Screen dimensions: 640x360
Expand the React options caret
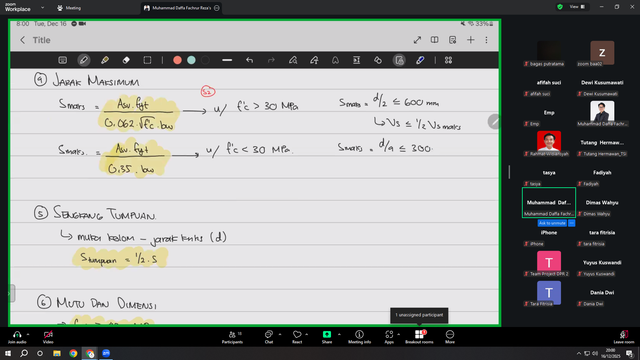307,334
